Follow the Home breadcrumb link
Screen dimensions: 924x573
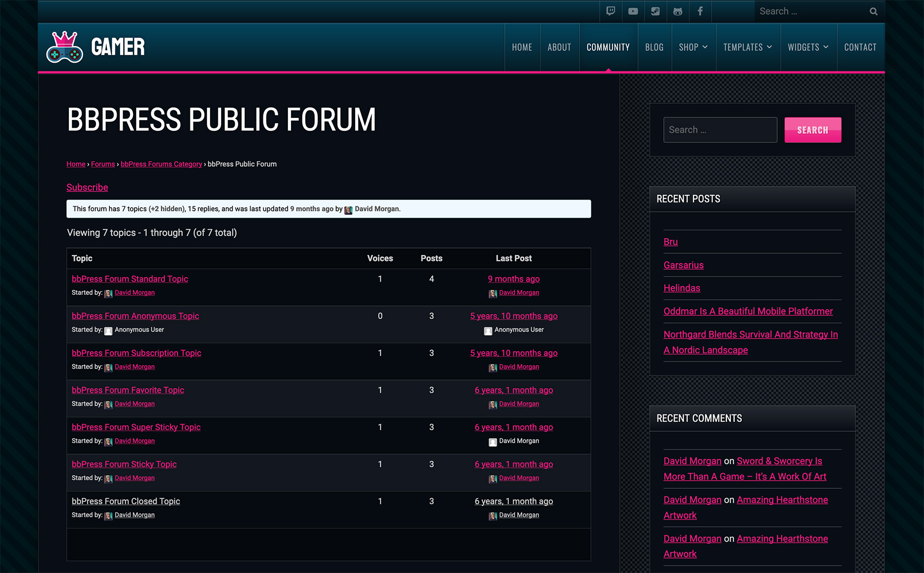pyautogui.click(x=76, y=164)
